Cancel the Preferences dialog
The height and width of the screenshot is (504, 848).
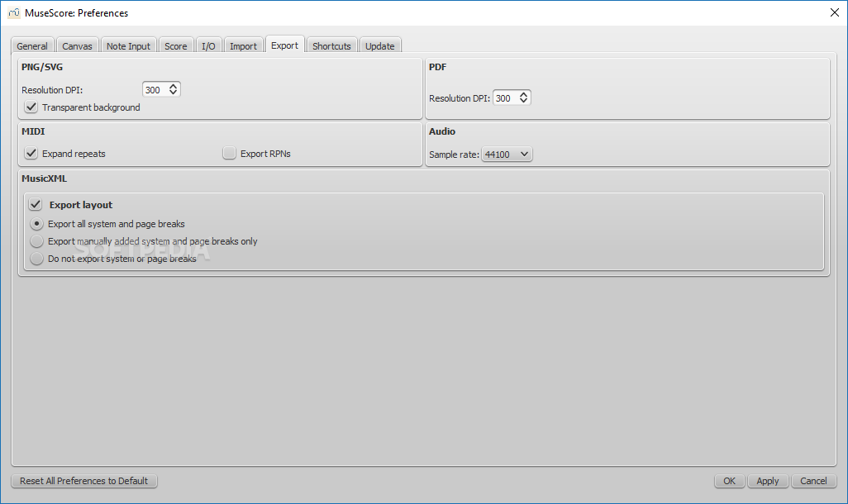tap(813, 481)
